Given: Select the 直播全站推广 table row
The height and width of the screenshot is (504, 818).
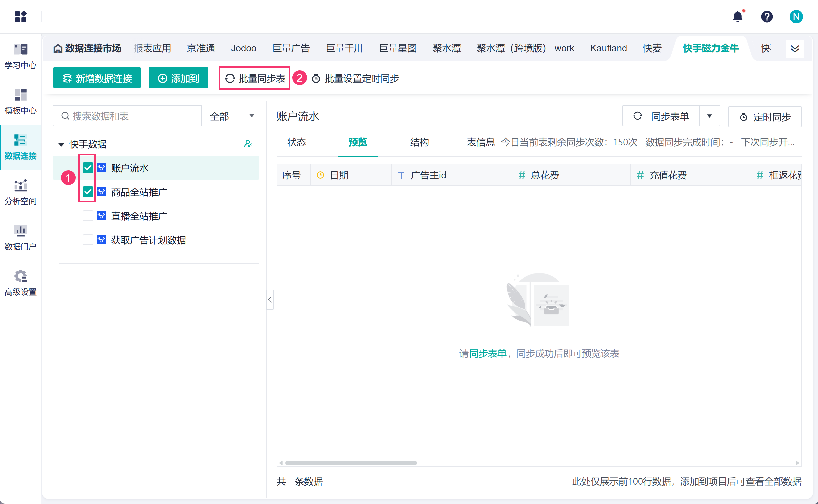Looking at the screenshot, I should pos(156,216).
